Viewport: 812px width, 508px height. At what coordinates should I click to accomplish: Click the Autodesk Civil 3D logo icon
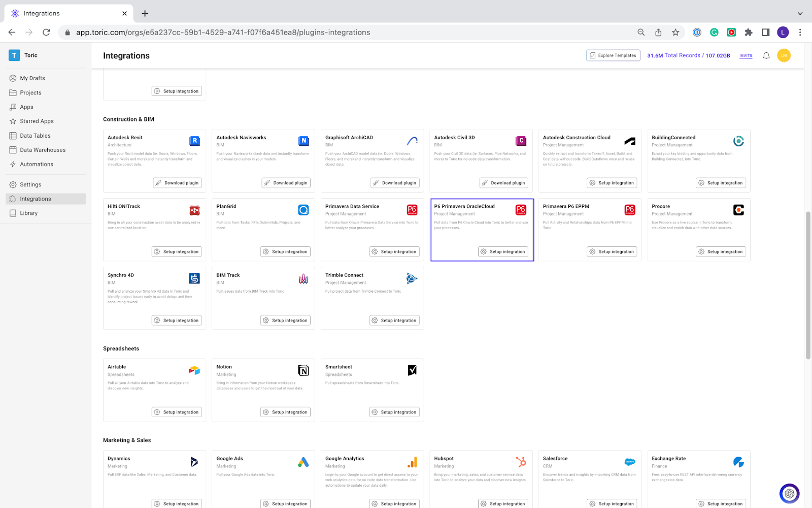[521, 141]
